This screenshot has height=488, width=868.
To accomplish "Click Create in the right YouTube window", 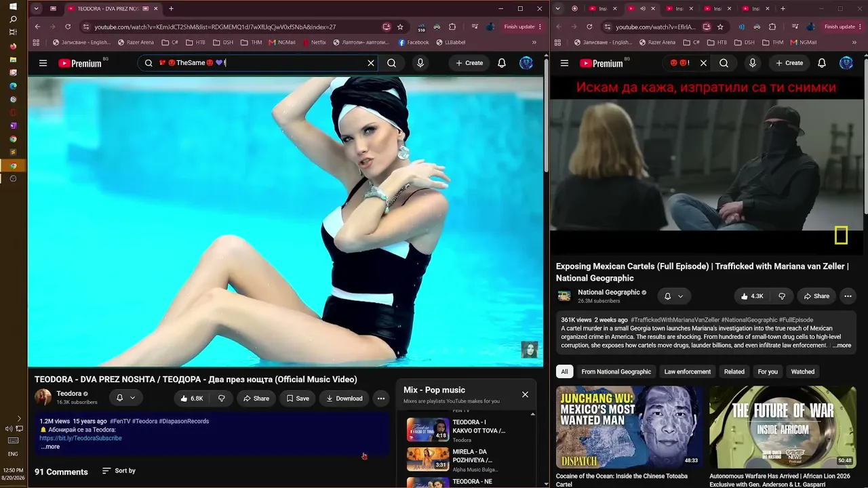I will point(789,63).
